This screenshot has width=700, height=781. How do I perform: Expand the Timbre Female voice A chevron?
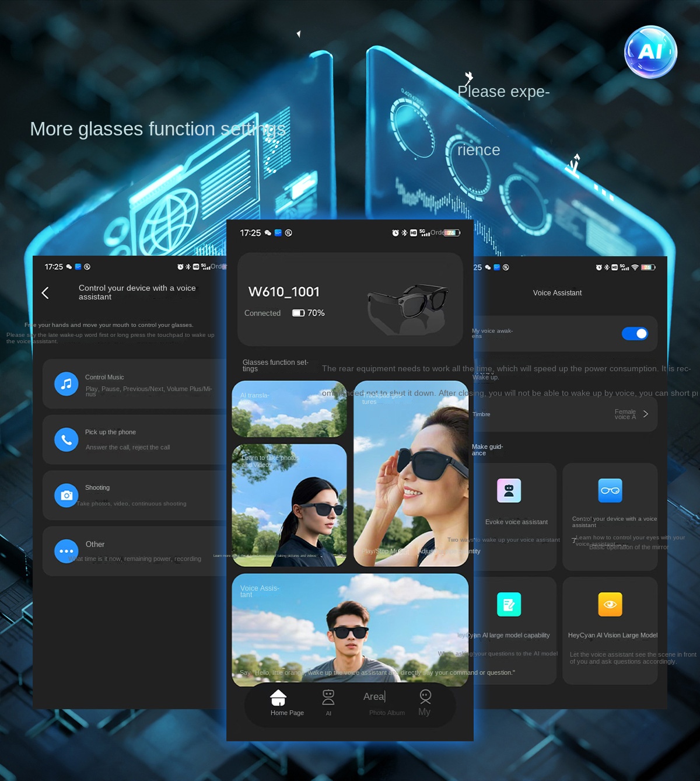[645, 414]
